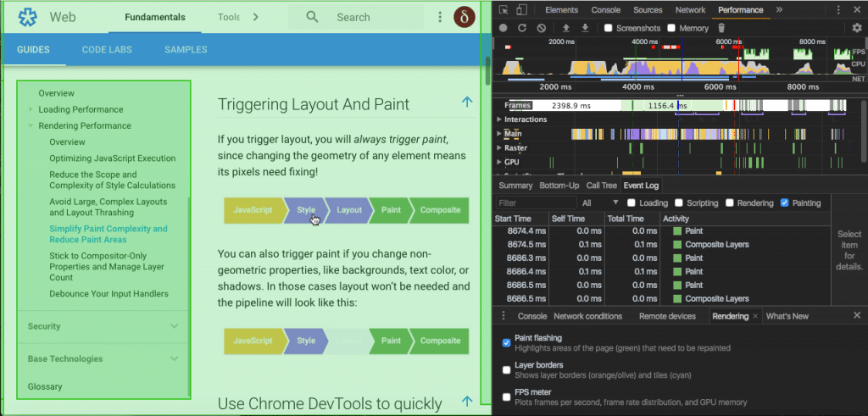Click the save profile download arrow icon

click(x=585, y=28)
